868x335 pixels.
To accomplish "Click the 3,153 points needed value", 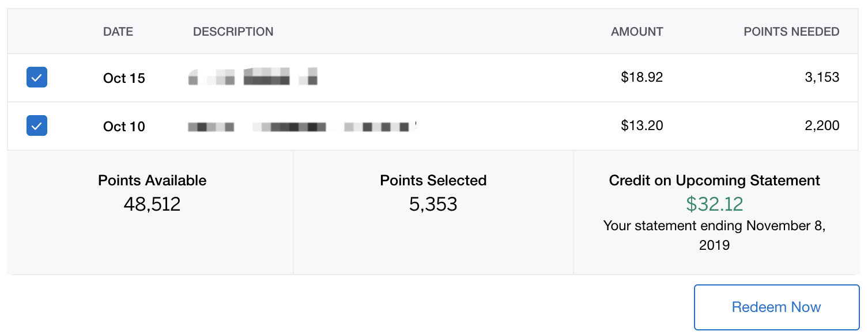I will [822, 77].
